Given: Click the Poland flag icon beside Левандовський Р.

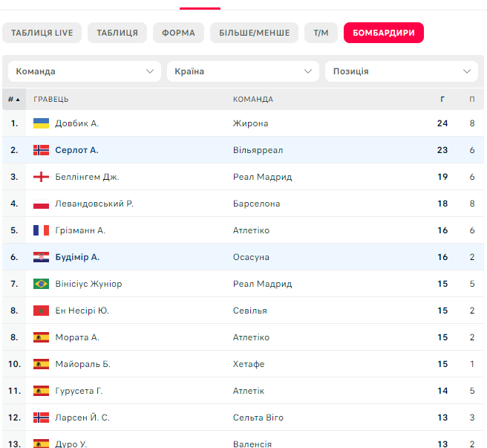Looking at the screenshot, I should point(41,204).
